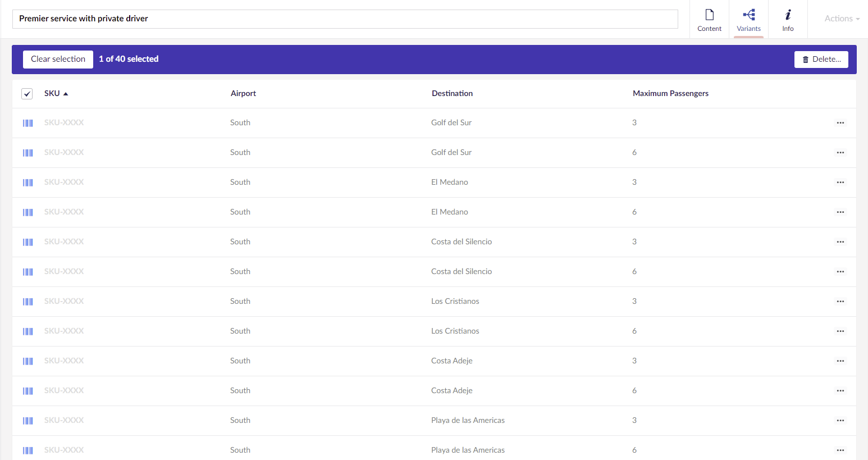Click passenger value '6' in El Medano row
The image size is (868, 460).
(x=634, y=212)
